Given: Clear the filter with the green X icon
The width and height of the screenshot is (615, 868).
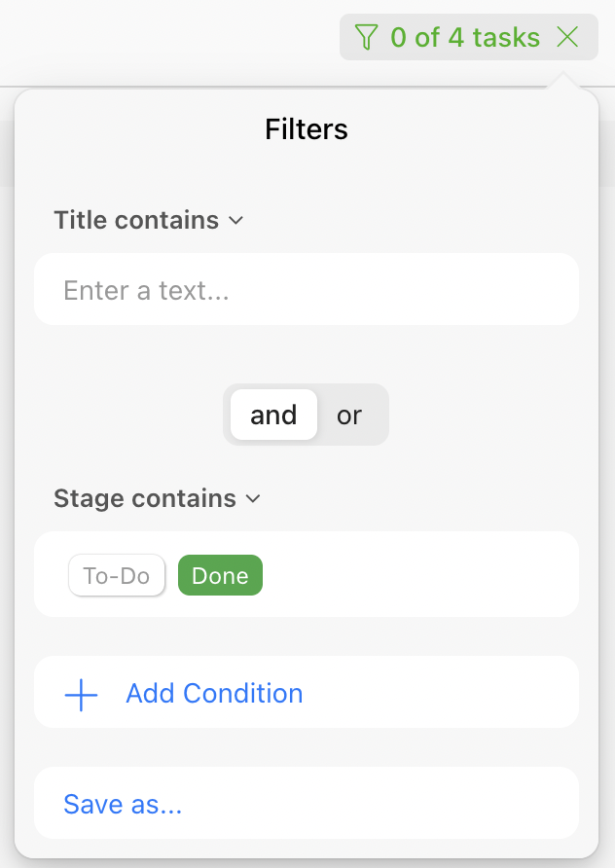Looking at the screenshot, I should (567, 38).
